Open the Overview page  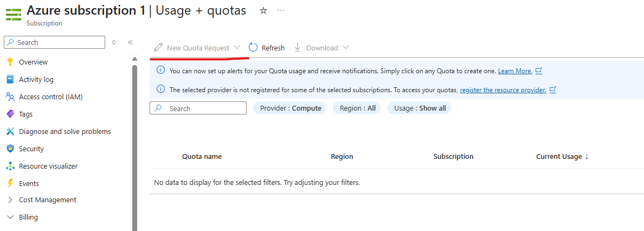[33, 62]
